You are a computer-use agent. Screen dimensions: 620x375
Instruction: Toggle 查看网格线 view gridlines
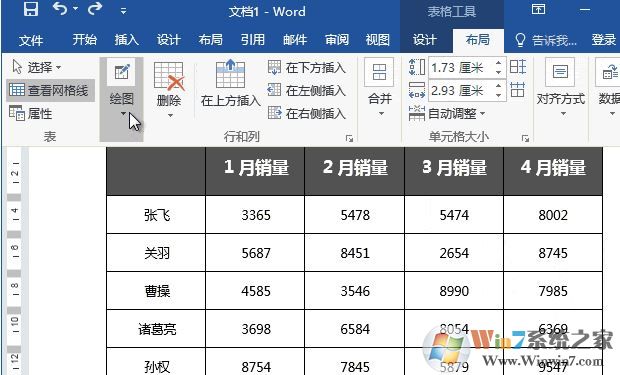(x=50, y=91)
